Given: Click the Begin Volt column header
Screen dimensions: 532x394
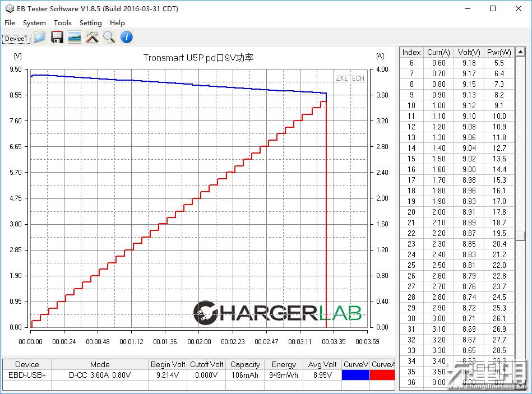Looking at the screenshot, I should coord(168,364).
